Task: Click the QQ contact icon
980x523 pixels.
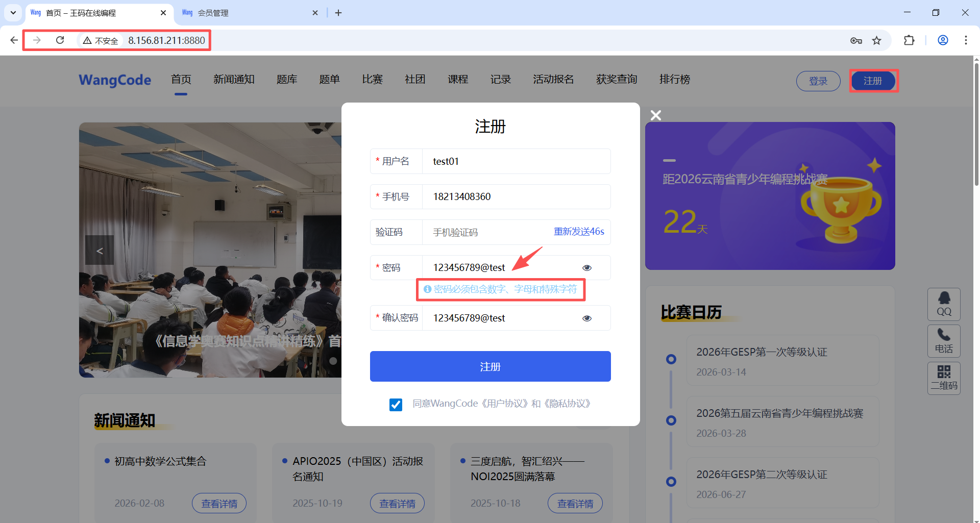Action: pos(944,304)
